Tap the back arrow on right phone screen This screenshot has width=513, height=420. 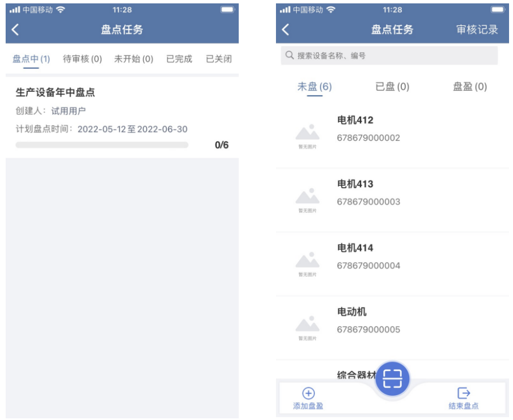[x=286, y=30]
